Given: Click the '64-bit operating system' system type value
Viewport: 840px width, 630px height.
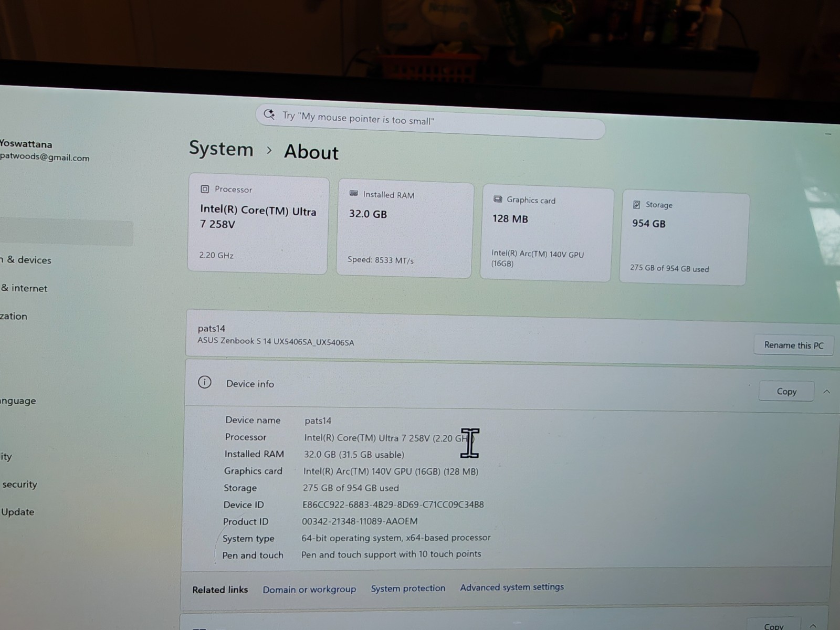Looking at the screenshot, I should (x=396, y=538).
